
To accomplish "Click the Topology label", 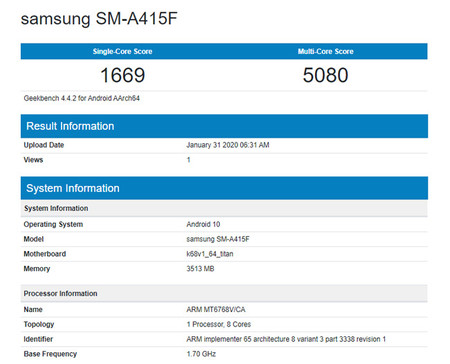I will click(x=39, y=324).
